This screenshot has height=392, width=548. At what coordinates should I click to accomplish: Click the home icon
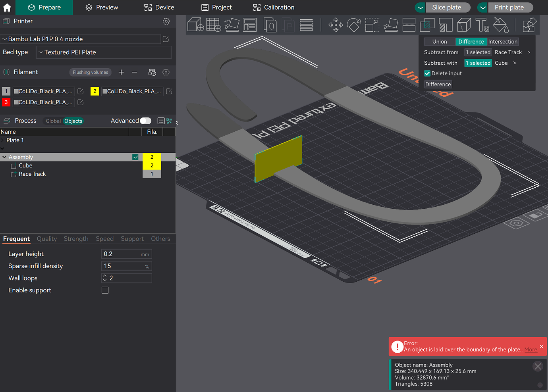(x=7, y=7)
